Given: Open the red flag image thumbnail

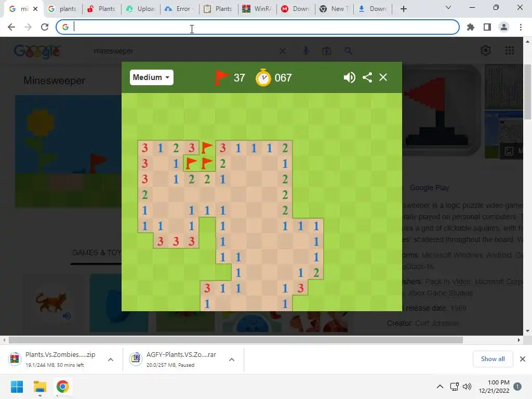Looking at the screenshot, I should point(441,110).
